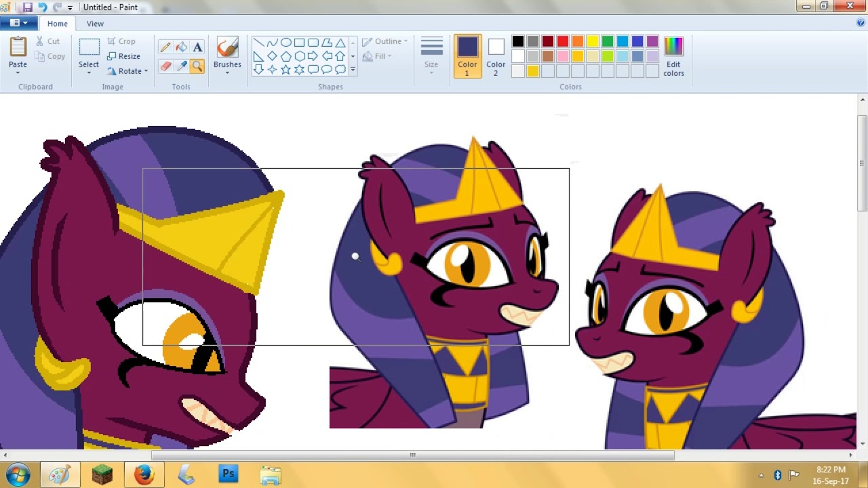Open the shape Outline dropdown

384,41
